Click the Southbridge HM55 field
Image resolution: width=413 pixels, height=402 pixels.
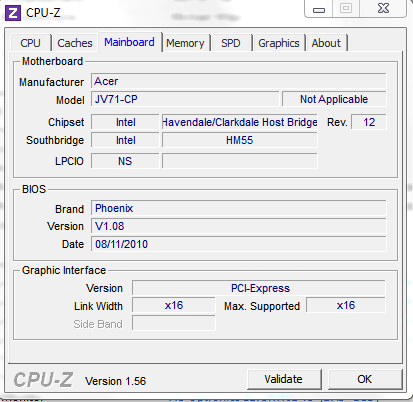click(240, 140)
